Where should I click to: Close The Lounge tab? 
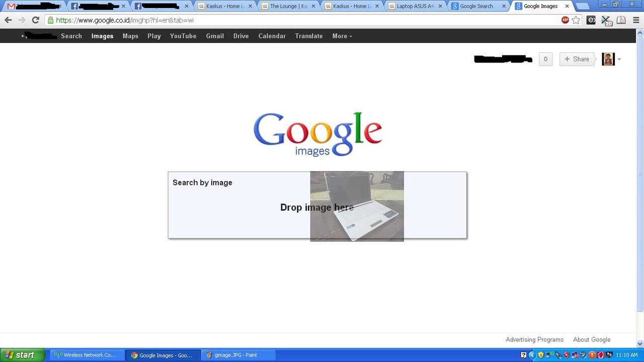click(x=313, y=6)
